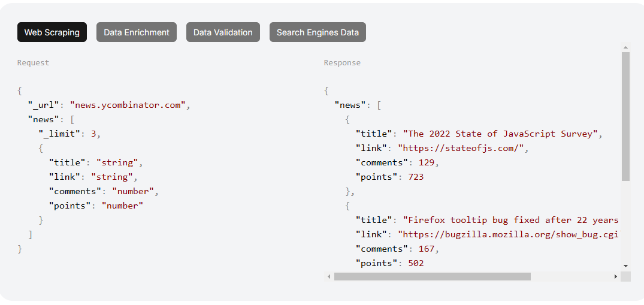Click the points value 723 in the response
Viewport: 644px width, 305px height.
pyautogui.click(x=415, y=177)
